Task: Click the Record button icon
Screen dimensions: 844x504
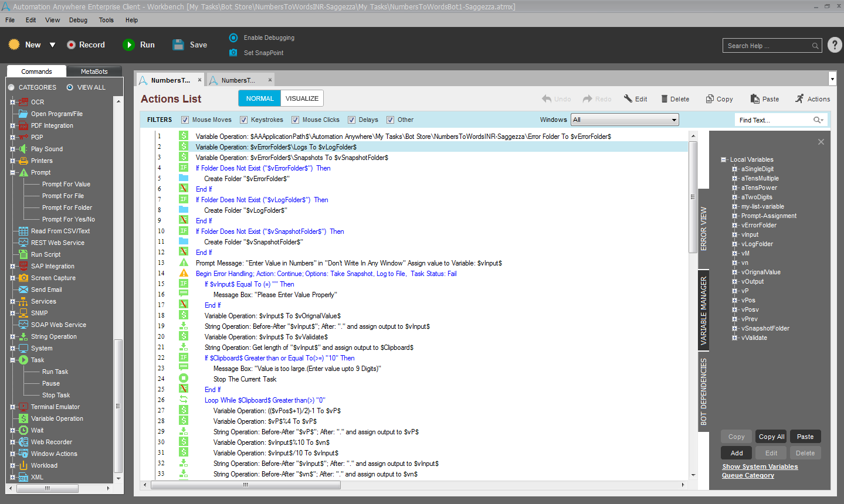Action: tap(71, 45)
